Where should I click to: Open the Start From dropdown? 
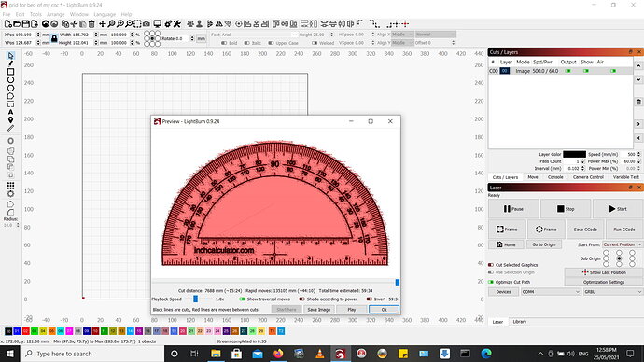coord(623,244)
